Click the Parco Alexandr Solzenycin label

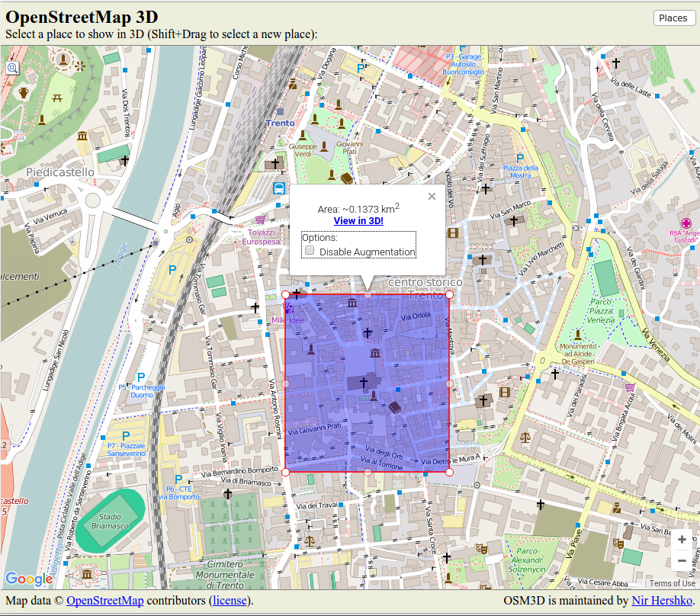(x=527, y=560)
